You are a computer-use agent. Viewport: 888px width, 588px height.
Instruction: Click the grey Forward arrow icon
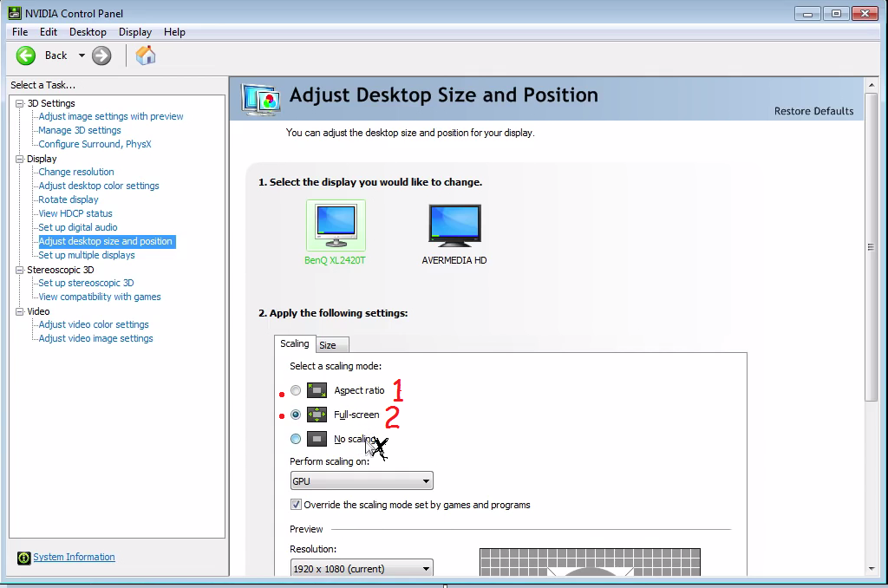101,56
